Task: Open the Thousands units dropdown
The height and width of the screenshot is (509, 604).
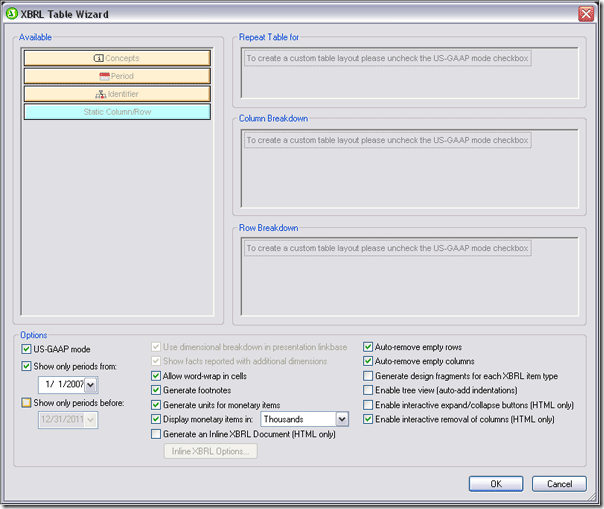Action: (x=342, y=419)
